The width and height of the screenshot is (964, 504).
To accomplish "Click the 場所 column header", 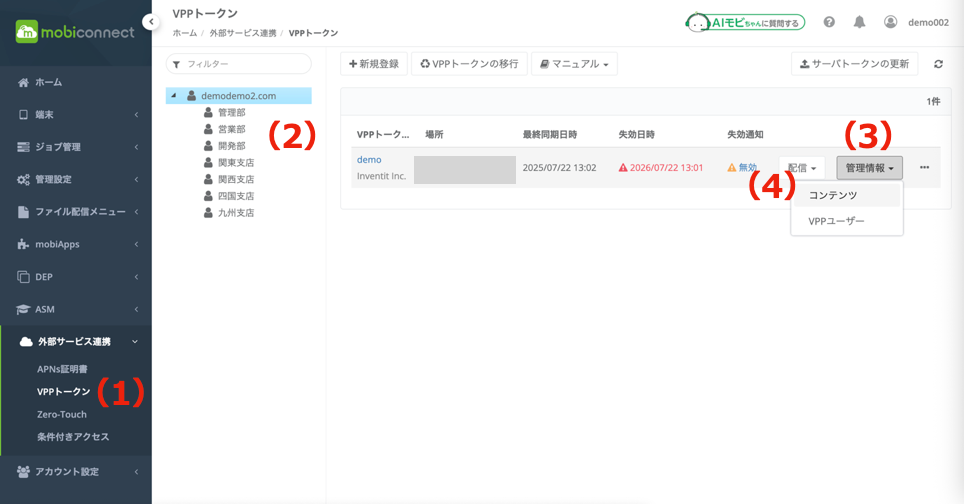I will (x=434, y=135).
